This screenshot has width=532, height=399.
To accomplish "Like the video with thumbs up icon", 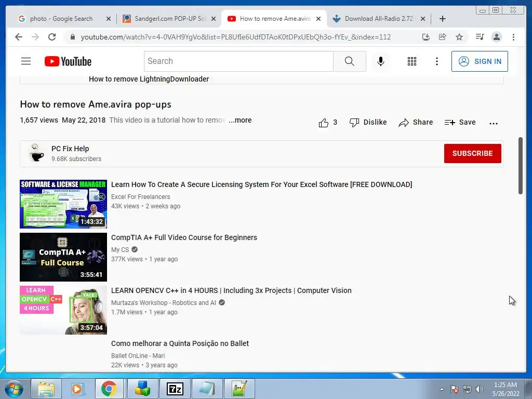I will click(323, 123).
